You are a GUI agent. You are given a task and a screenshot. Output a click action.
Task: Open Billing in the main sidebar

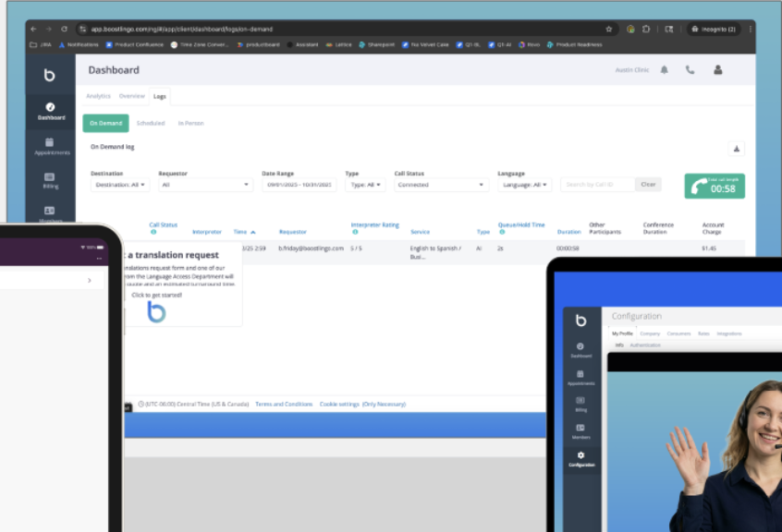[50, 181]
